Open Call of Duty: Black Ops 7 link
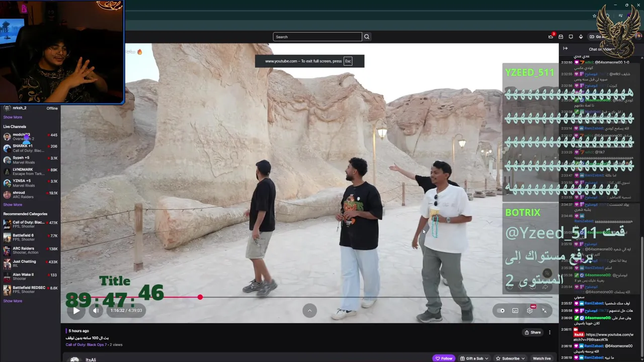This screenshot has height=362, width=644. pyautogui.click(x=86, y=345)
